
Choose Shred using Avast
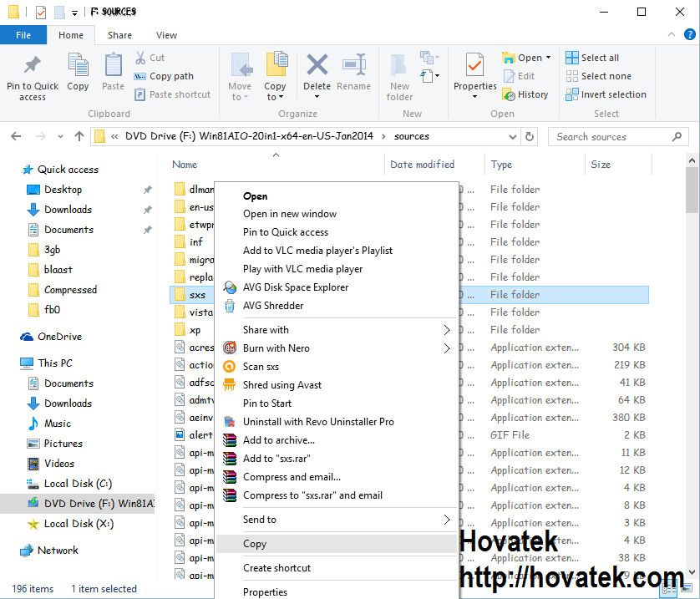pos(337,385)
